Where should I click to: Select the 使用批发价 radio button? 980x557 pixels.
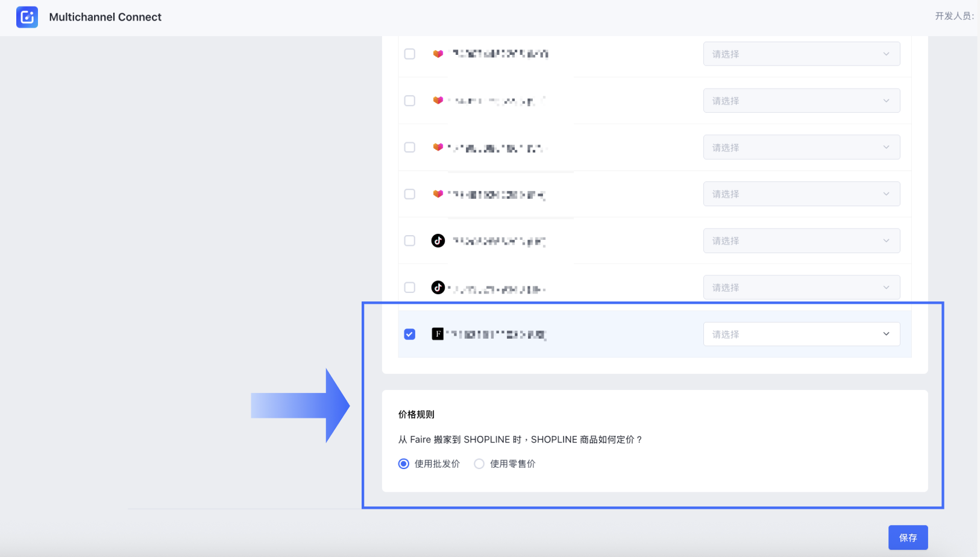[x=404, y=464]
